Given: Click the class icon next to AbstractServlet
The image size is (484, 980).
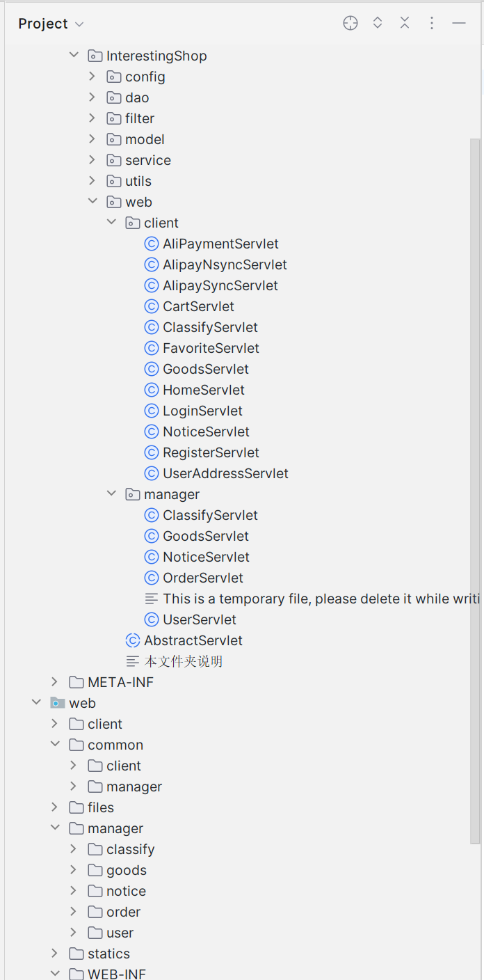Looking at the screenshot, I should click(133, 640).
